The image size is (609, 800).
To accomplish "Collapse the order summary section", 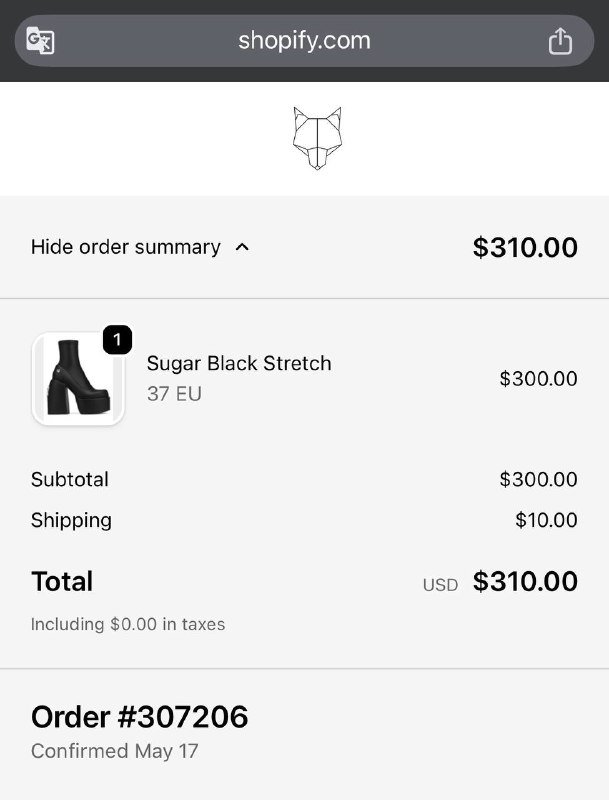I will coord(125,247).
